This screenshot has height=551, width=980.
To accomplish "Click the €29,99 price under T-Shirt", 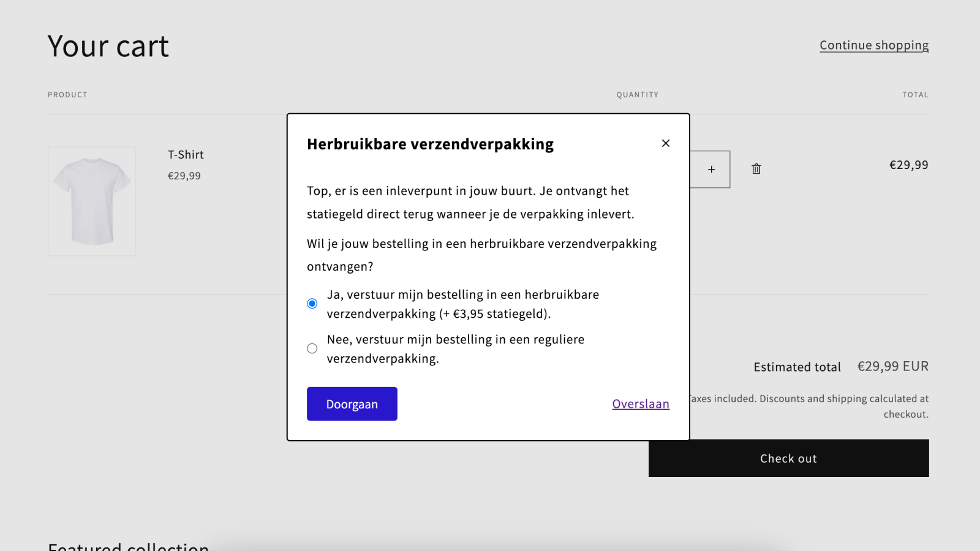I will point(184,176).
